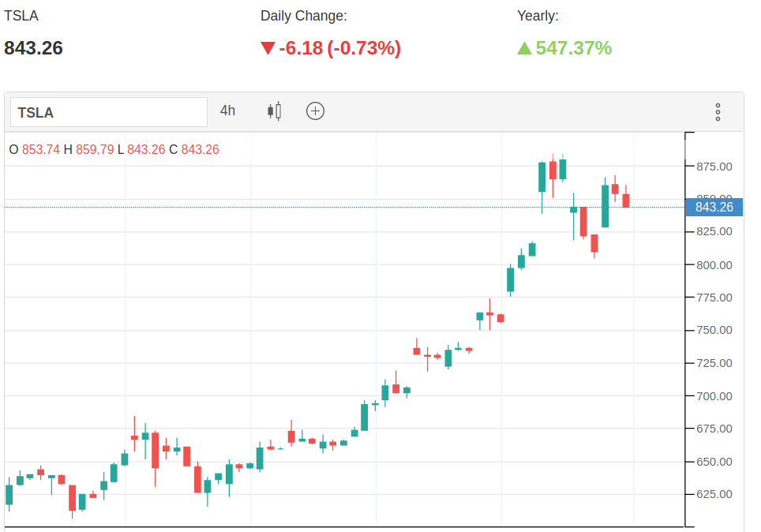
Task: Click the TSLA ticker label at top
Action: click(21, 16)
